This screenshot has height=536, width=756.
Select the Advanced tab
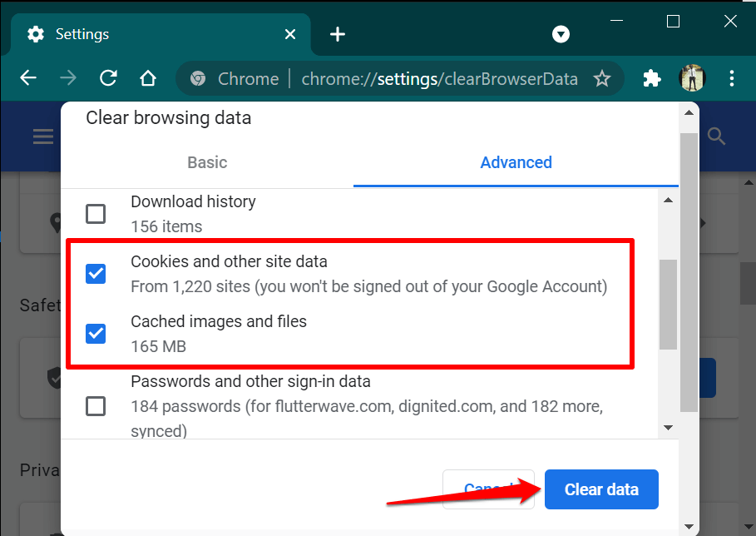click(516, 162)
